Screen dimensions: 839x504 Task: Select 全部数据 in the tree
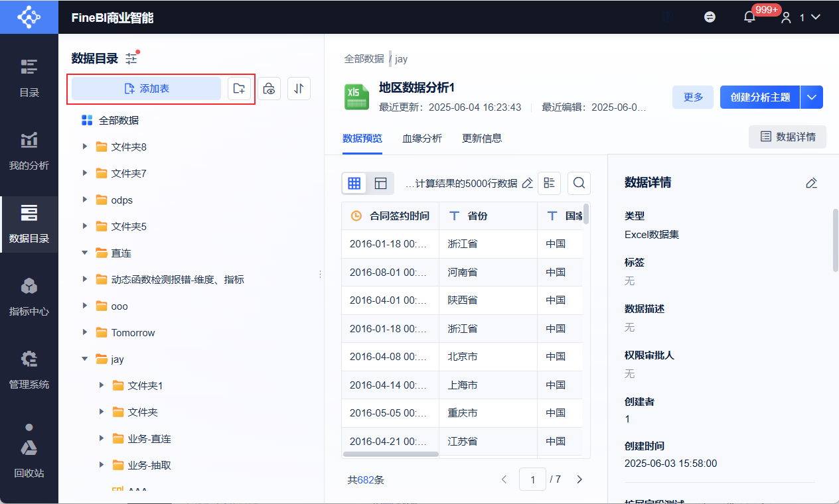(x=119, y=120)
